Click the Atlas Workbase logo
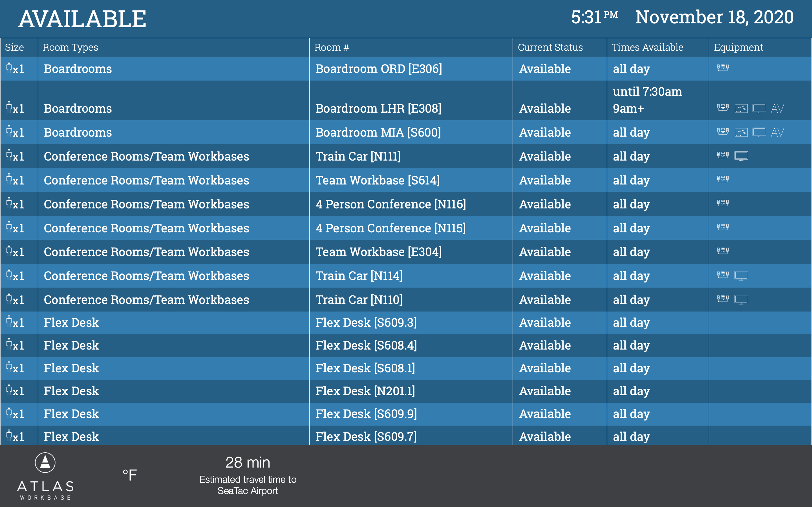This screenshot has width=812, height=507. tap(45, 476)
